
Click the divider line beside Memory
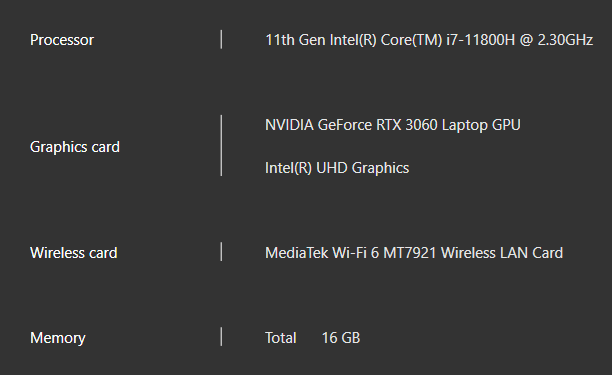click(x=221, y=336)
